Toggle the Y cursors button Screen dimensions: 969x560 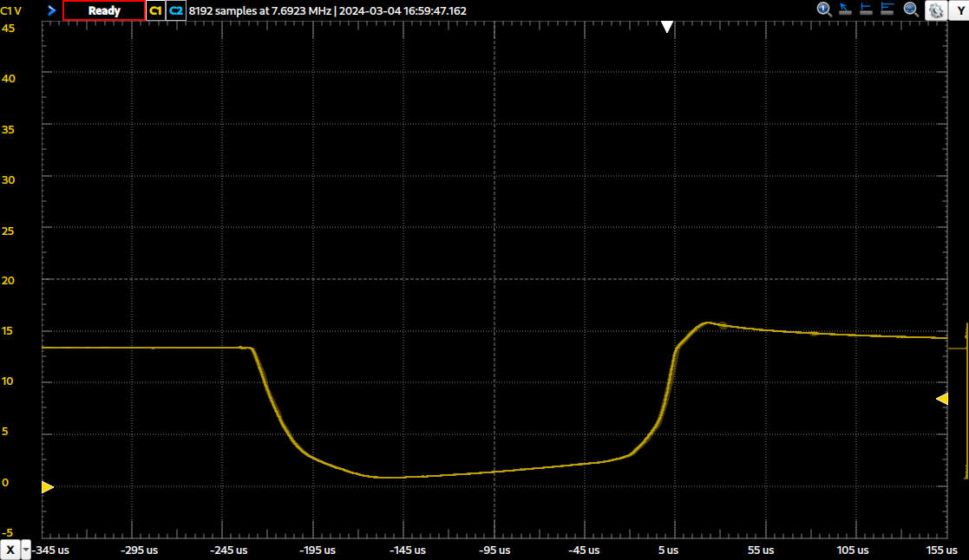960,10
